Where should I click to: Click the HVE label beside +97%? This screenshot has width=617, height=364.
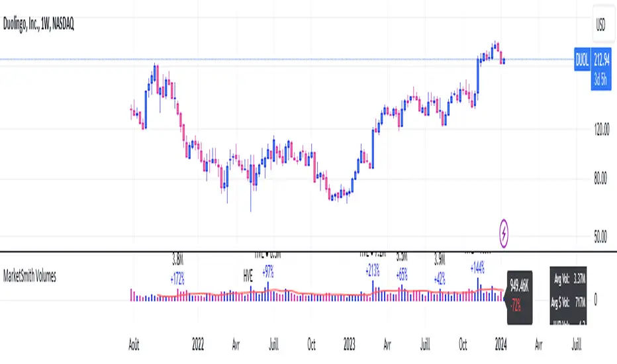point(248,276)
